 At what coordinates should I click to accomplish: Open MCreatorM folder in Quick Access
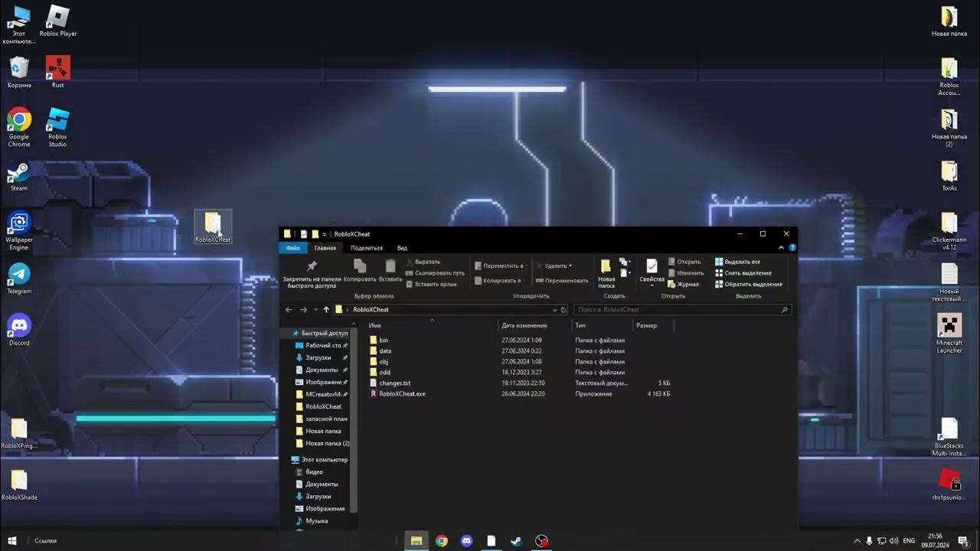323,394
